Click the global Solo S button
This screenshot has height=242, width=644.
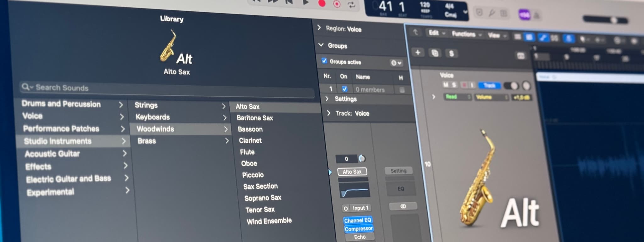click(451, 54)
